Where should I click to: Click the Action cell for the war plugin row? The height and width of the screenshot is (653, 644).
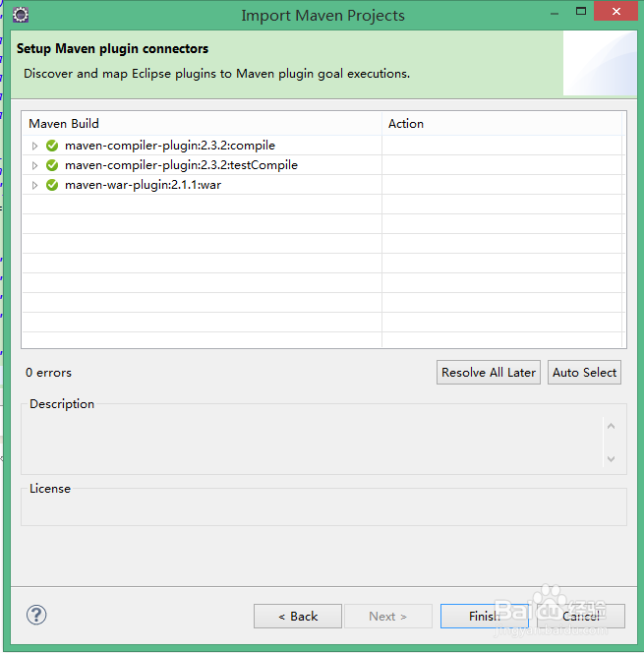(502, 185)
